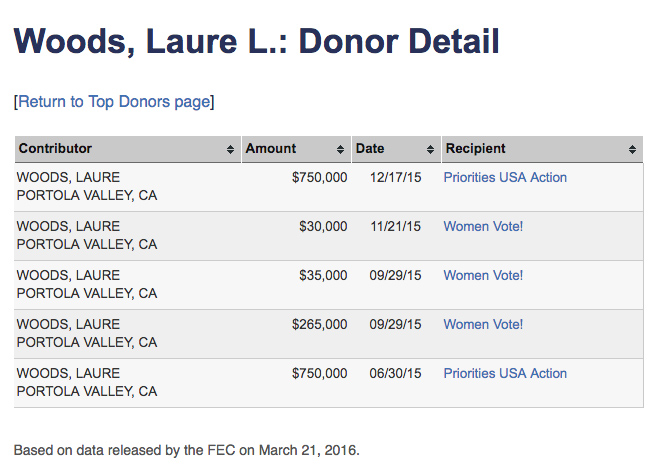Open Priorities USA Action link dated 06/30/15
This screenshot has width=671, height=474.
pyautogui.click(x=505, y=373)
